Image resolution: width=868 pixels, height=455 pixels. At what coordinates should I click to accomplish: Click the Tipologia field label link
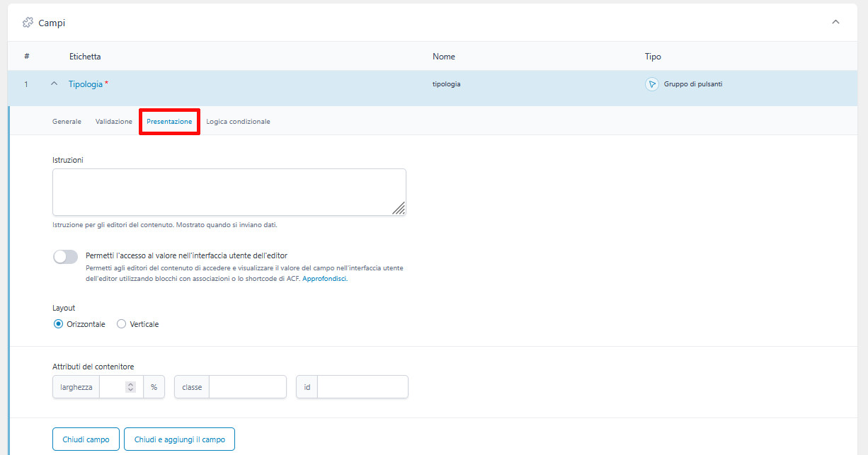tap(86, 84)
